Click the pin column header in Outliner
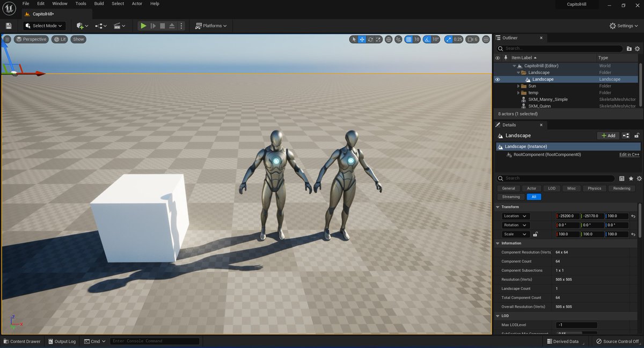644x348 pixels. point(505,57)
